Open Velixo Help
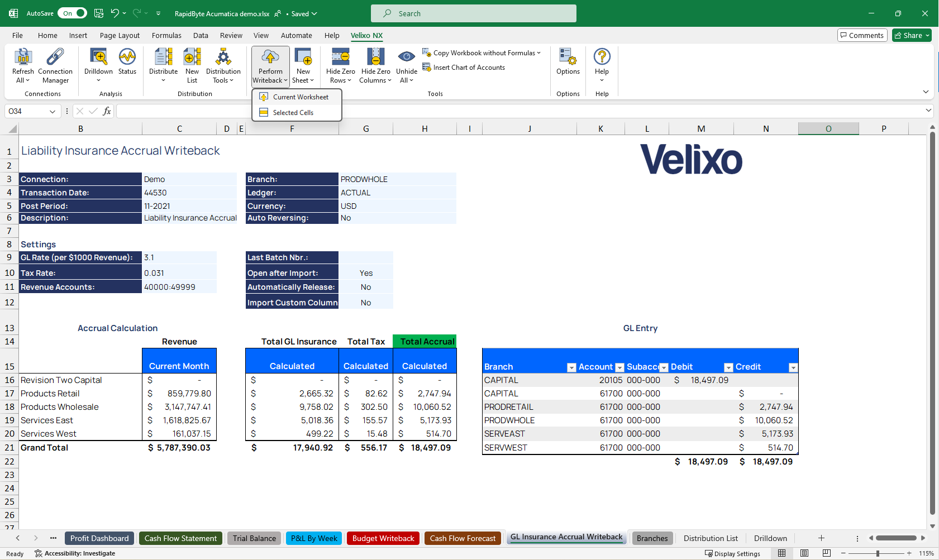 [602, 65]
